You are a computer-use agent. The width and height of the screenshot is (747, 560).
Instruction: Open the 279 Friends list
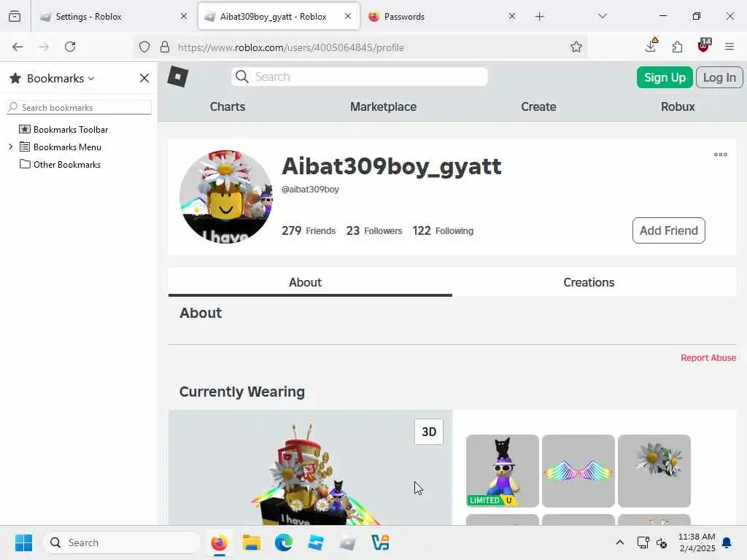[x=309, y=231]
